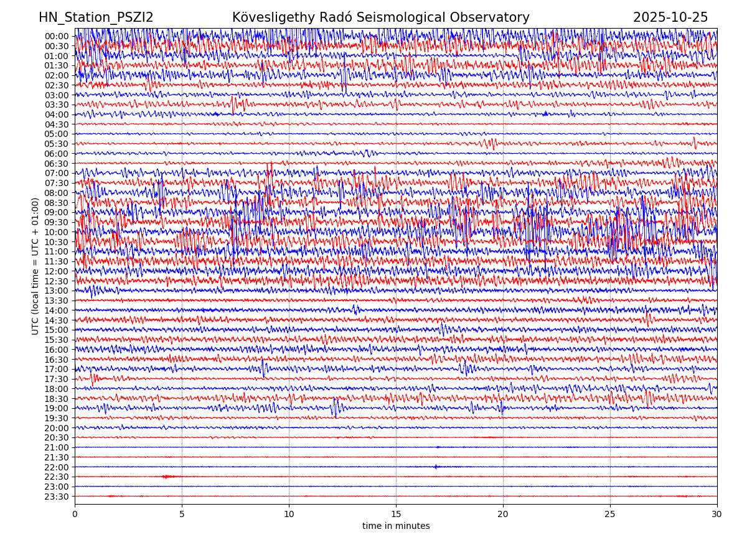Click the 0 minute x-axis tick label
The width and height of the screenshot is (747, 560).
[75, 515]
